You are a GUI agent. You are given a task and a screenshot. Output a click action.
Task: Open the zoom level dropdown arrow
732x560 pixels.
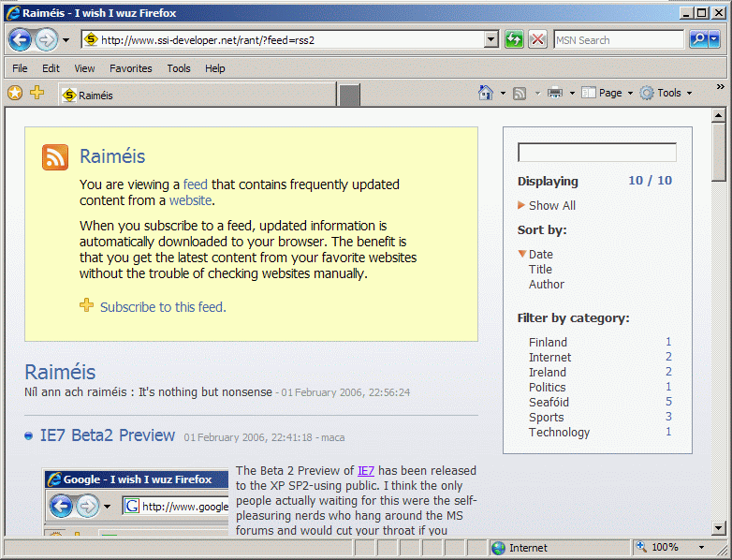coord(701,547)
